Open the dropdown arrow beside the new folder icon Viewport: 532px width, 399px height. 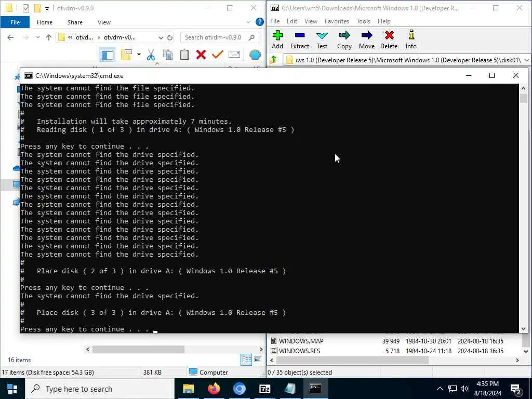pos(139,55)
